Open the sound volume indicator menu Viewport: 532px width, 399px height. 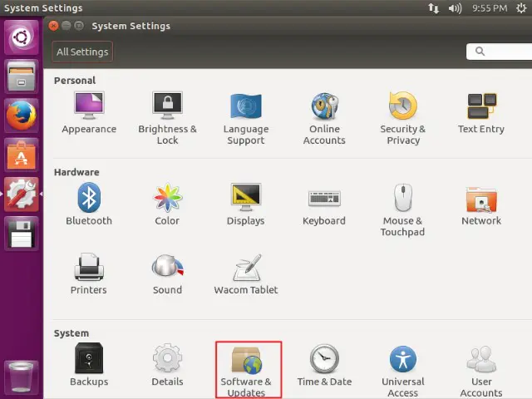coord(456,8)
